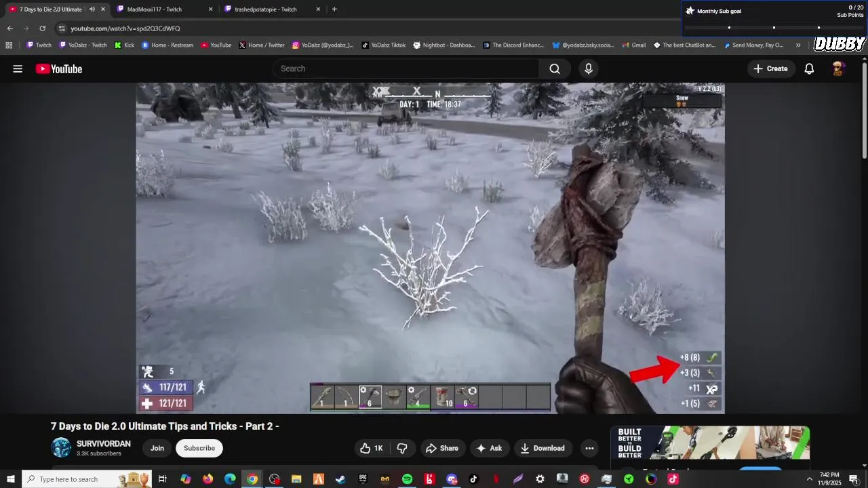Click the address bar URL
868x488 pixels.
click(x=125, y=28)
